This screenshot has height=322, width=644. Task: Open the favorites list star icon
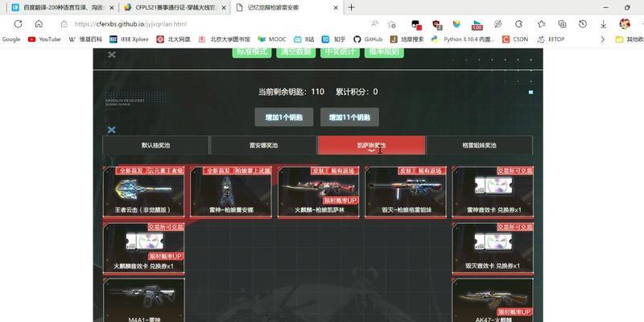pos(541,24)
